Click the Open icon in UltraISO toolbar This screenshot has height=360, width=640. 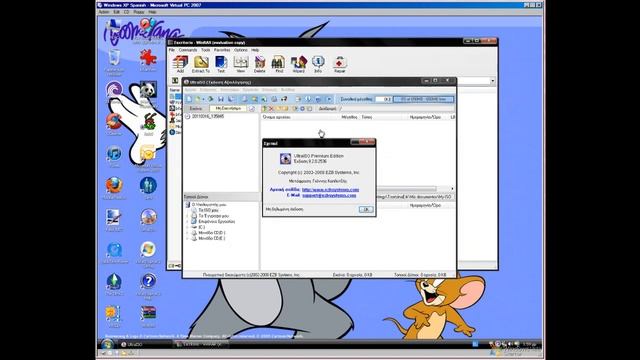click(x=199, y=99)
